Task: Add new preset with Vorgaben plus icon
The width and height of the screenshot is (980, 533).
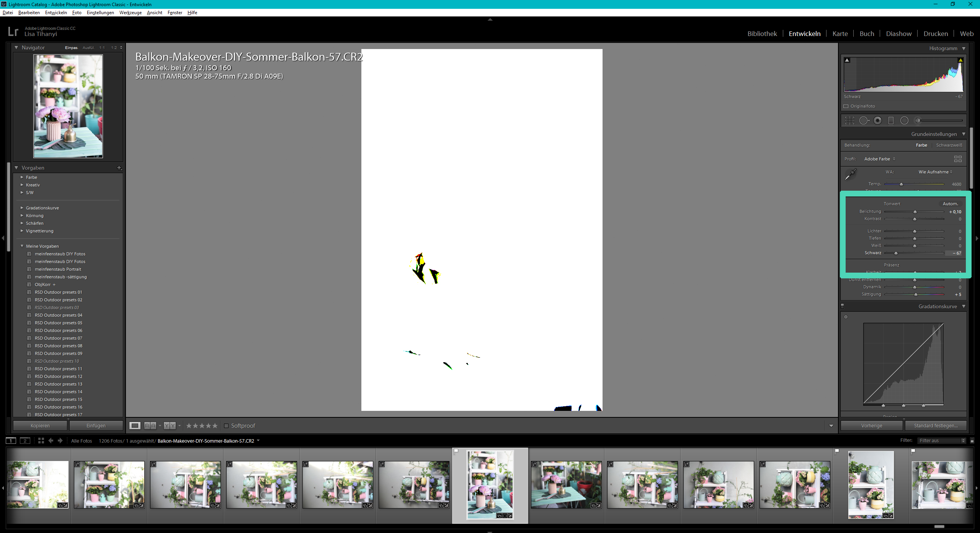Action: click(119, 168)
